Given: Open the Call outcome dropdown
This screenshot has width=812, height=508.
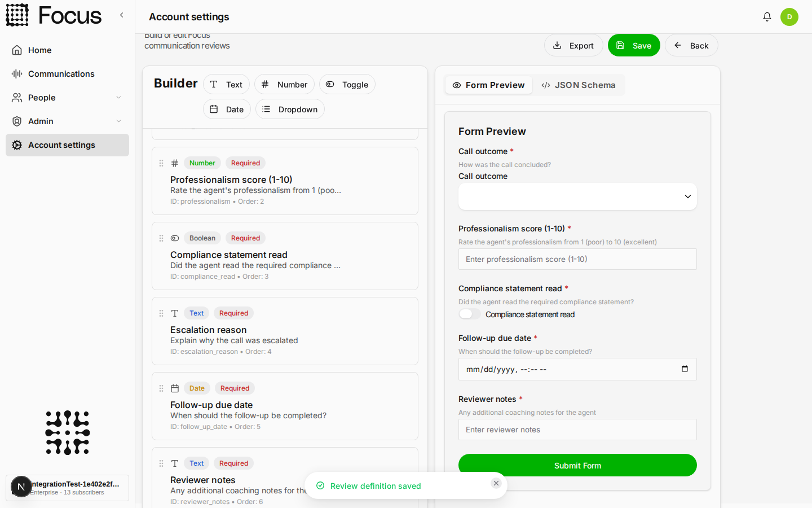Looking at the screenshot, I should (577, 196).
